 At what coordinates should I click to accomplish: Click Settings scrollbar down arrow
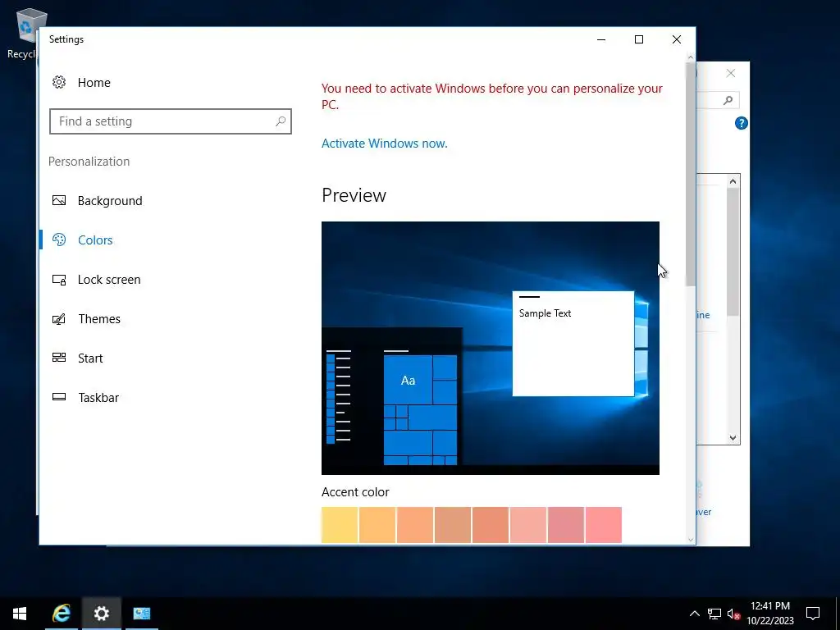690,540
